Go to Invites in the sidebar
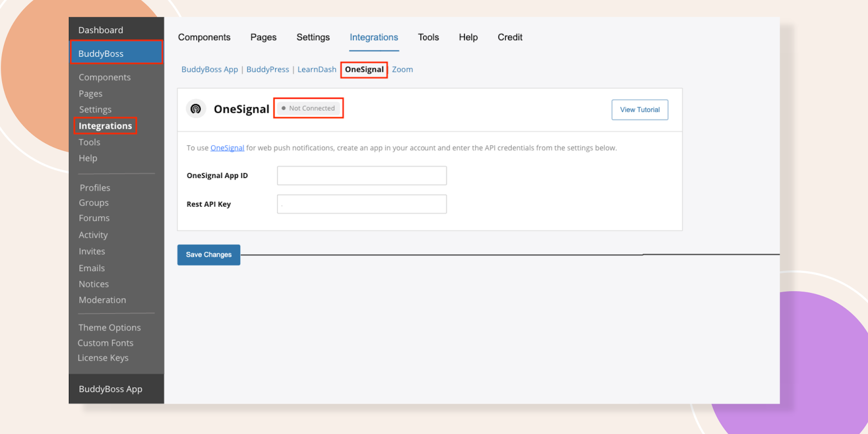Image resolution: width=868 pixels, height=434 pixels. pyautogui.click(x=92, y=251)
